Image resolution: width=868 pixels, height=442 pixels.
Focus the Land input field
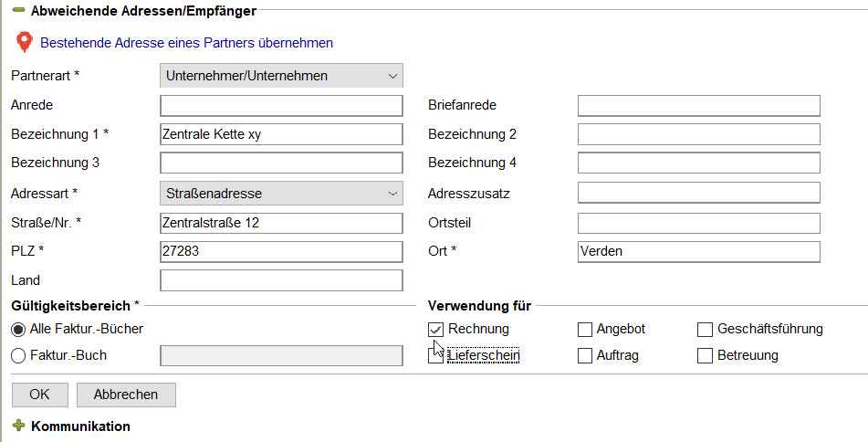[281, 280]
